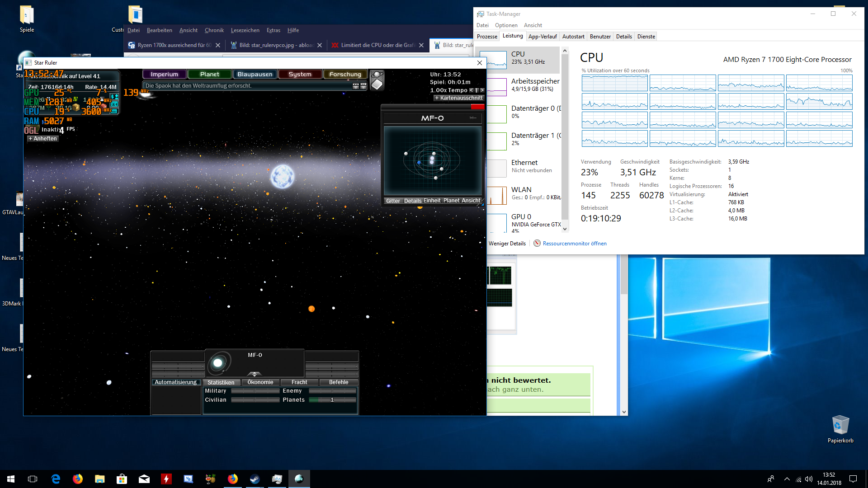Toggle Gitter in the system minimap
868x488 pixels.
(392, 201)
